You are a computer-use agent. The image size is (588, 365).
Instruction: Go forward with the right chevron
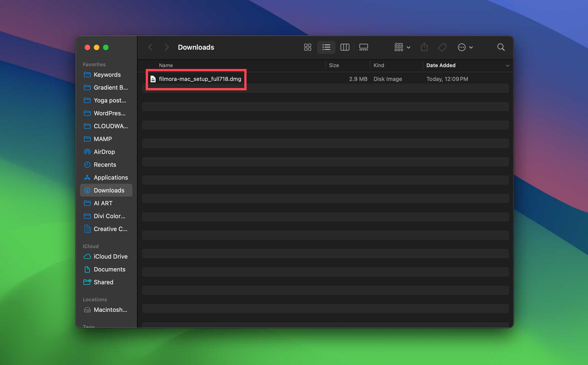pos(167,47)
